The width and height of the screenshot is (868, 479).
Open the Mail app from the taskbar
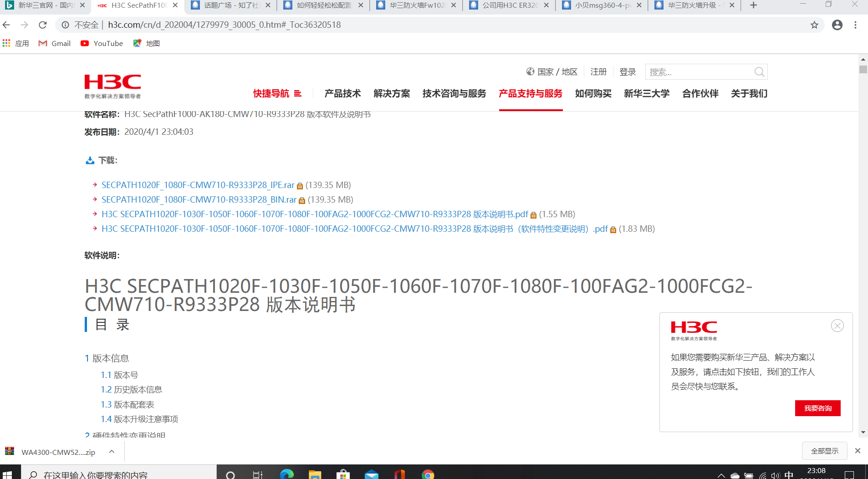tap(372, 474)
